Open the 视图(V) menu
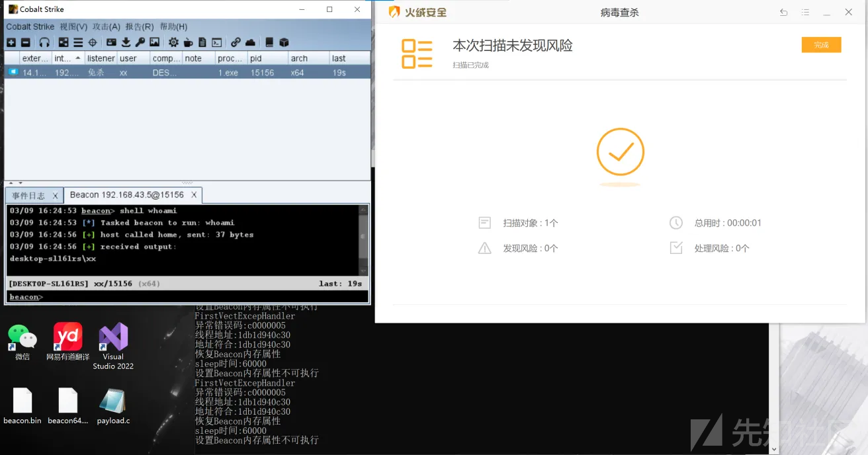 click(x=73, y=26)
